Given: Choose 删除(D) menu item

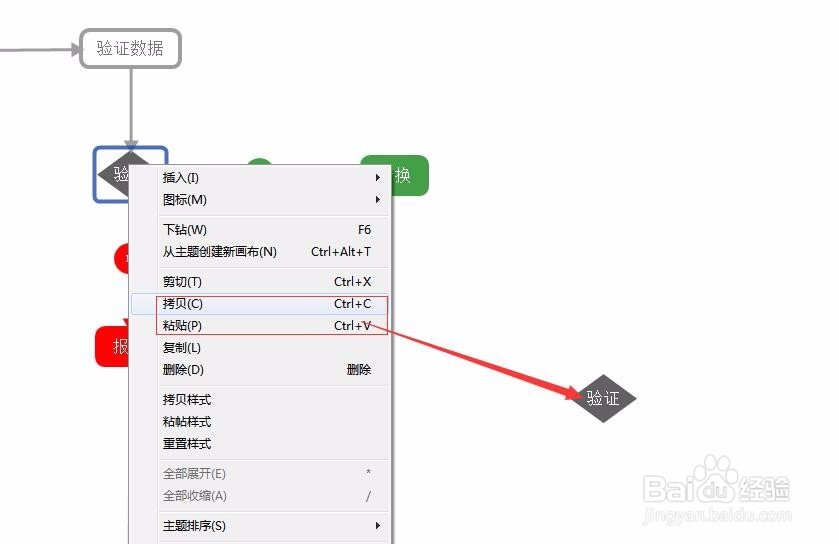Looking at the screenshot, I should click(x=260, y=370).
